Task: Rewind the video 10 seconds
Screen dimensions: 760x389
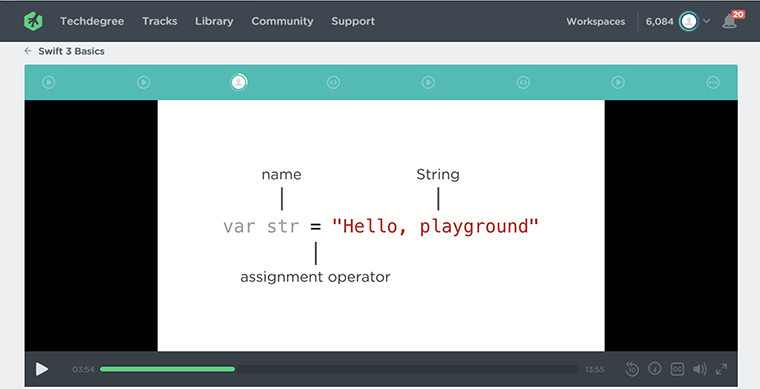Action: tap(632, 369)
